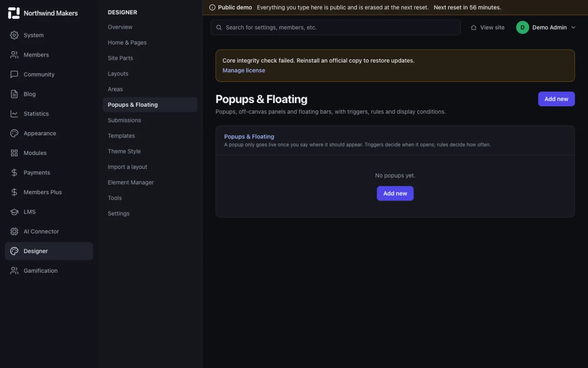Open Payments via its dollar icon
Viewport: 588px width, 368px height.
14,172
